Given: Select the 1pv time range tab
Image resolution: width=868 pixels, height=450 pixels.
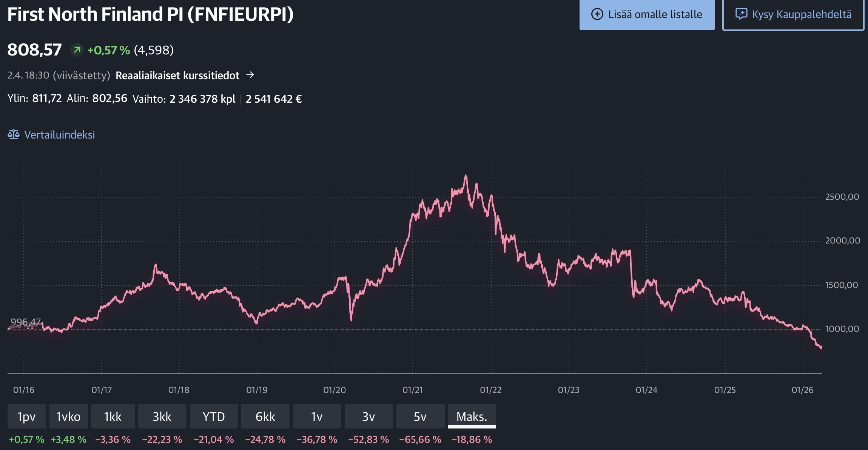Looking at the screenshot, I should (26, 416).
